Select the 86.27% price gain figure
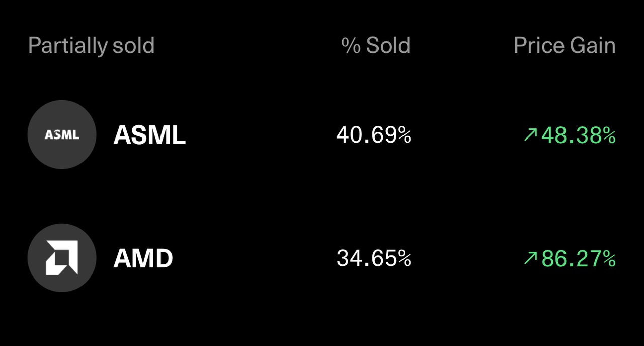 (x=578, y=258)
